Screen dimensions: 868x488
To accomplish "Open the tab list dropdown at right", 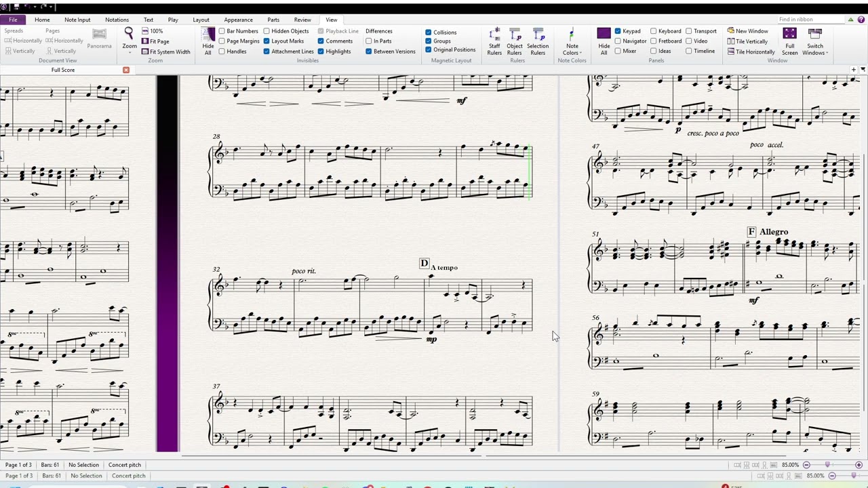I will [863, 69].
